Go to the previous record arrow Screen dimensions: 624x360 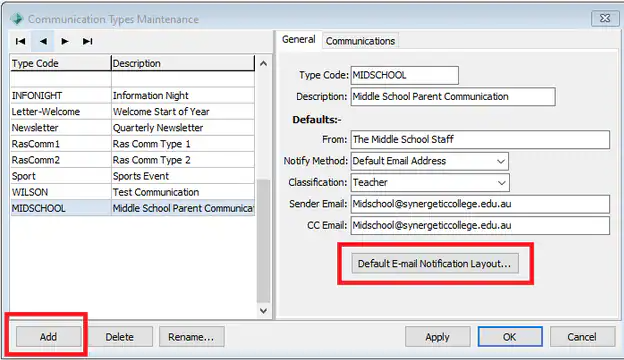point(43,41)
